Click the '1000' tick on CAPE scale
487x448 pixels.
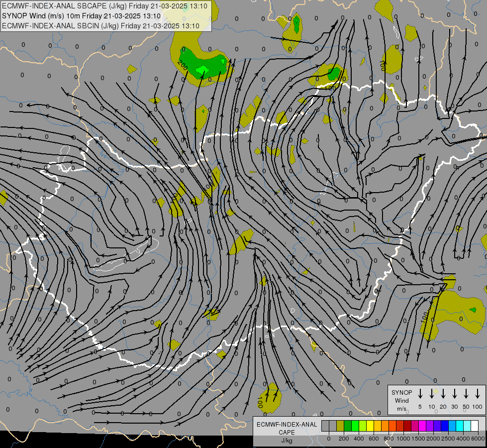(x=403, y=439)
